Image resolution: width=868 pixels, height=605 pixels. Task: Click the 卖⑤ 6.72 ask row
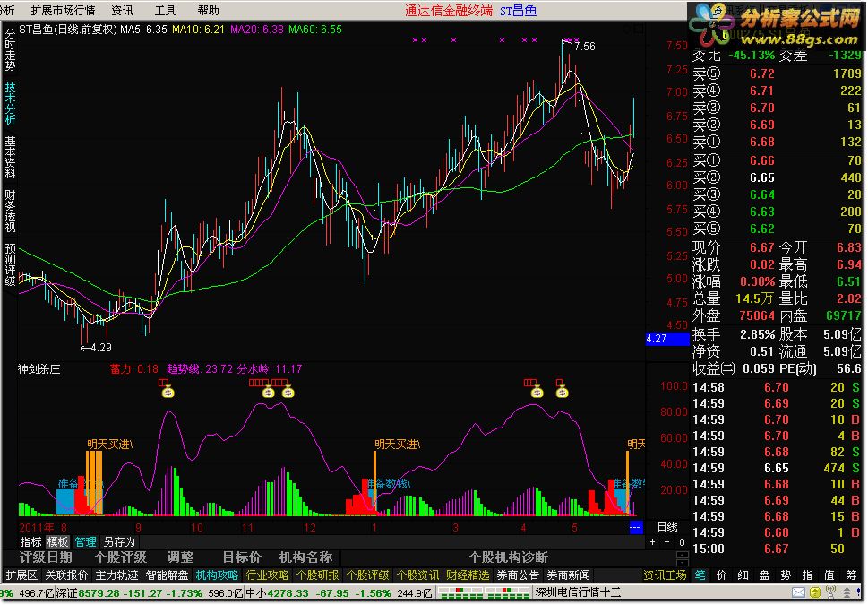point(777,73)
